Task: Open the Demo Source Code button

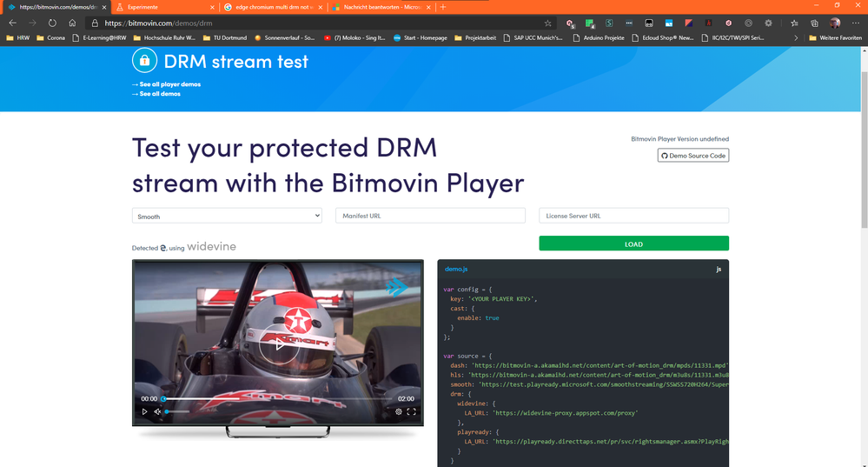Action: click(693, 156)
